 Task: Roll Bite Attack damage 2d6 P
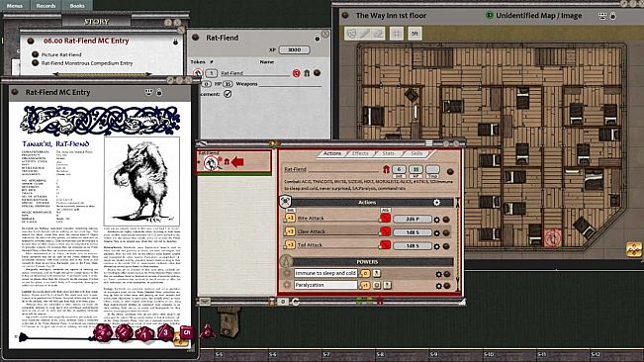click(413, 220)
